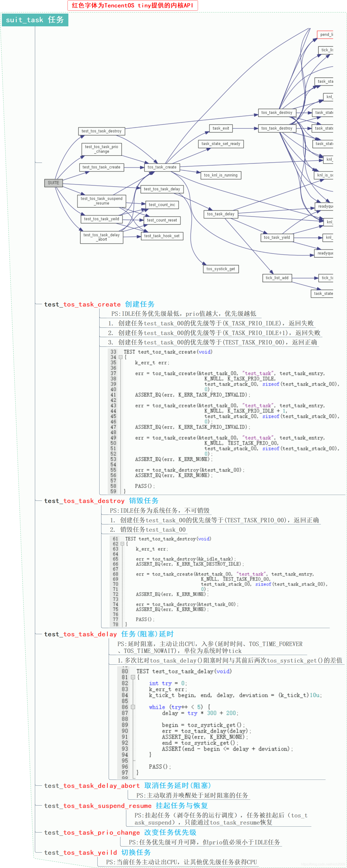Click the test_tos_task_prio_change graph node
The width and height of the screenshot is (347, 868).
pyautogui.click(x=101, y=149)
